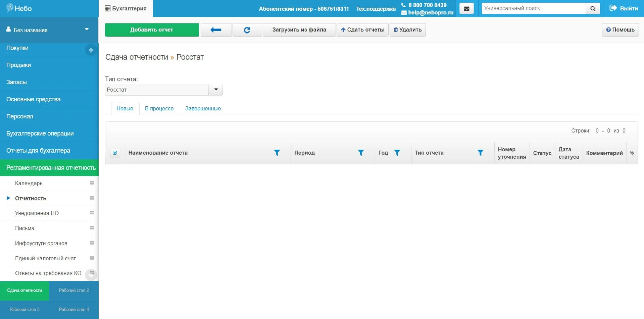644x319 pixels.
Task: Click Загрузить из файла button
Action: 299,30
